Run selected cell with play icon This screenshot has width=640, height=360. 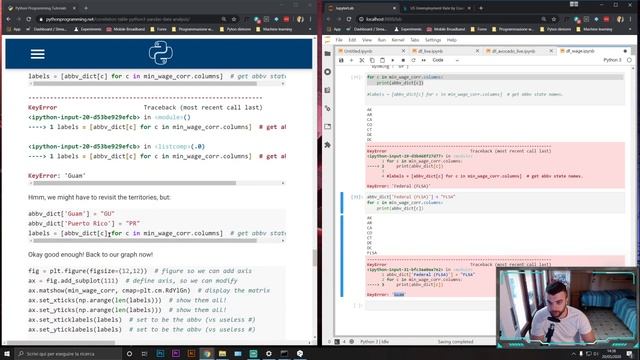click(393, 60)
